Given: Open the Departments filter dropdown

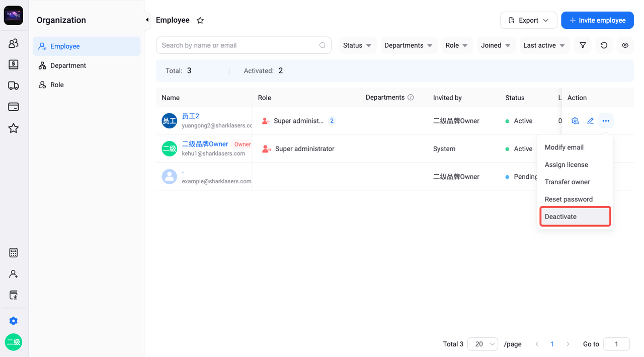Looking at the screenshot, I should coord(409,45).
